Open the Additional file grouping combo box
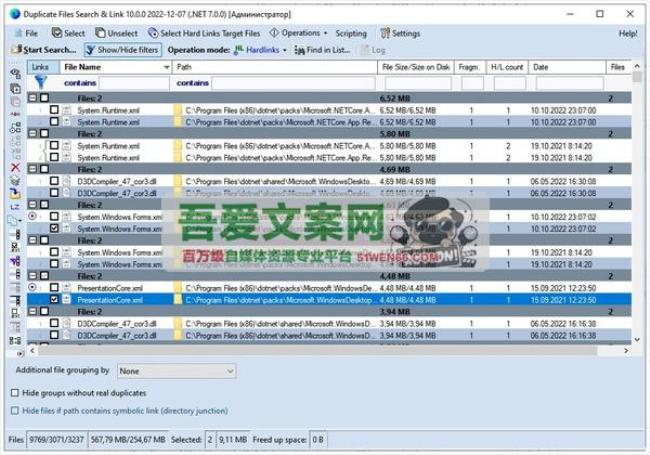 click(177, 371)
